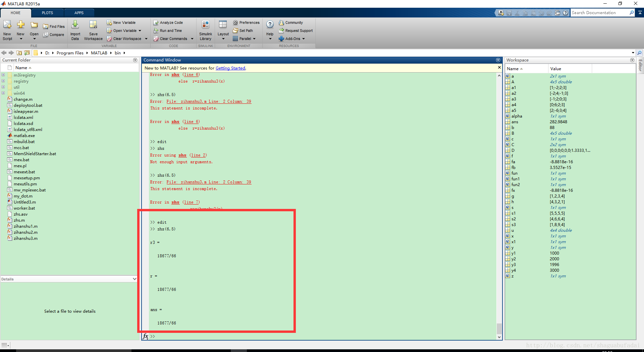
Task: Click the address bar search magnifier
Action: [640, 53]
